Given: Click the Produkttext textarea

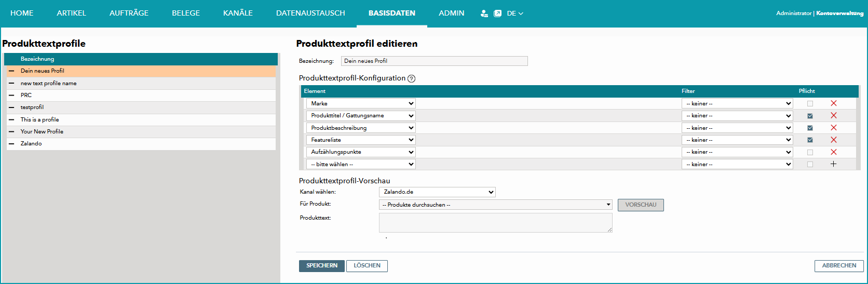Looking at the screenshot, I should 496,223.
